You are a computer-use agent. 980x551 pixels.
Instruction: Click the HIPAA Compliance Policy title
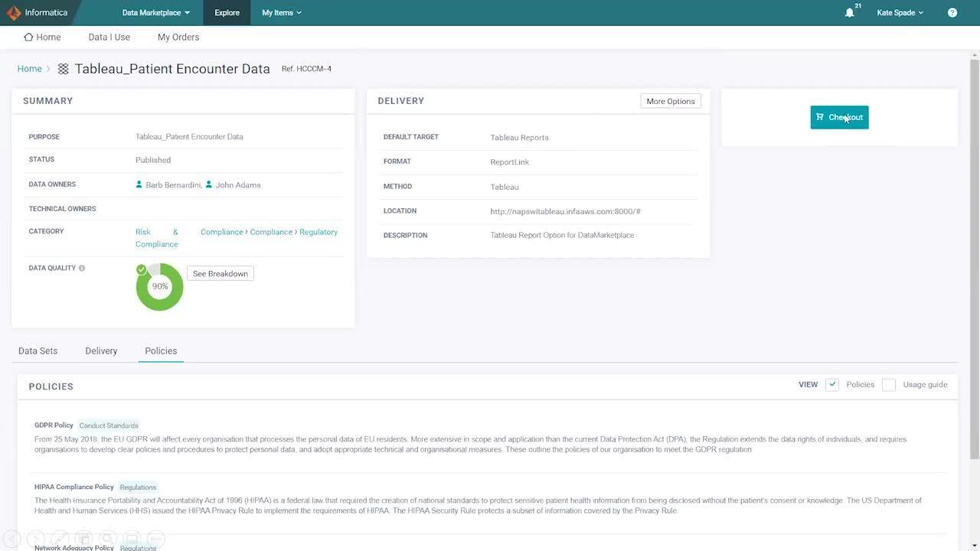point(74,487)
